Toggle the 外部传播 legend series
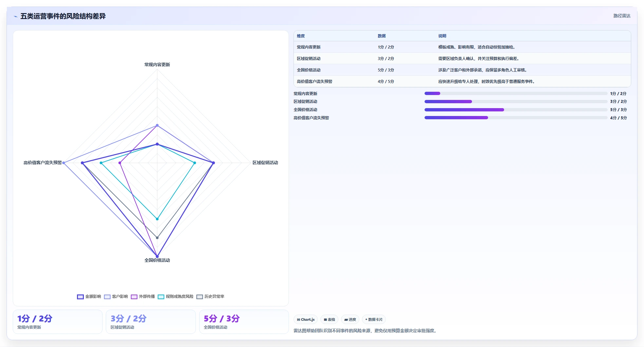644x347 pixels. [x=143, y=297]
